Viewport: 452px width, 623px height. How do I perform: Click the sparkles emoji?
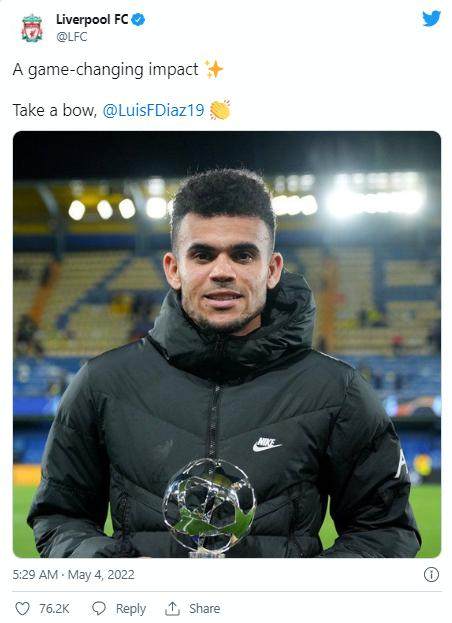pyautogui.click(x=214, y=70)
